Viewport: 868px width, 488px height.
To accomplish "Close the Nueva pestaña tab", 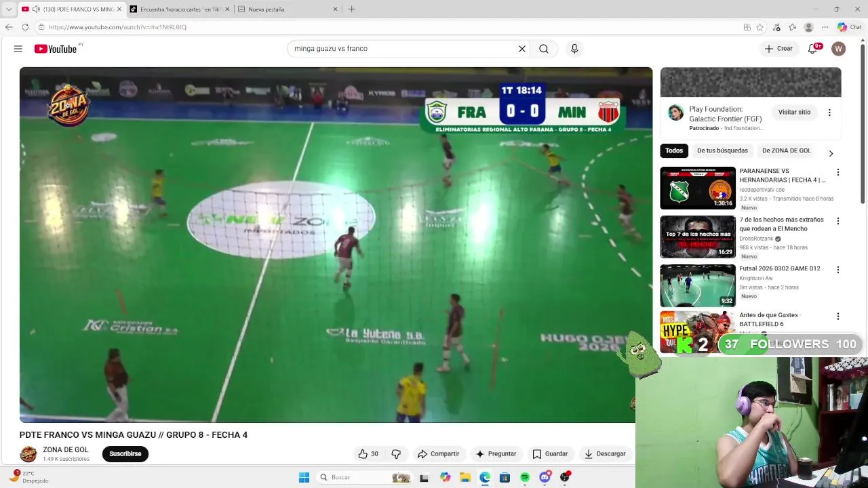I will click(x=335, y=9).
